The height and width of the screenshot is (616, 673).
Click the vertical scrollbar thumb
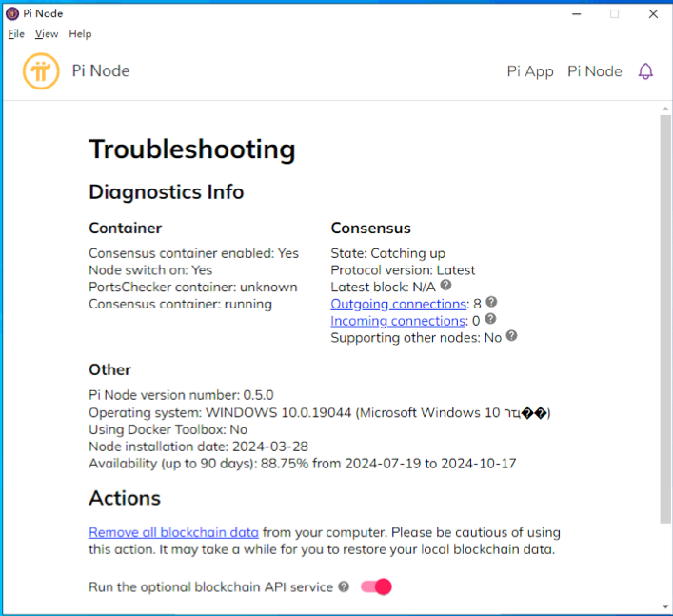click(x=665, y=319)
